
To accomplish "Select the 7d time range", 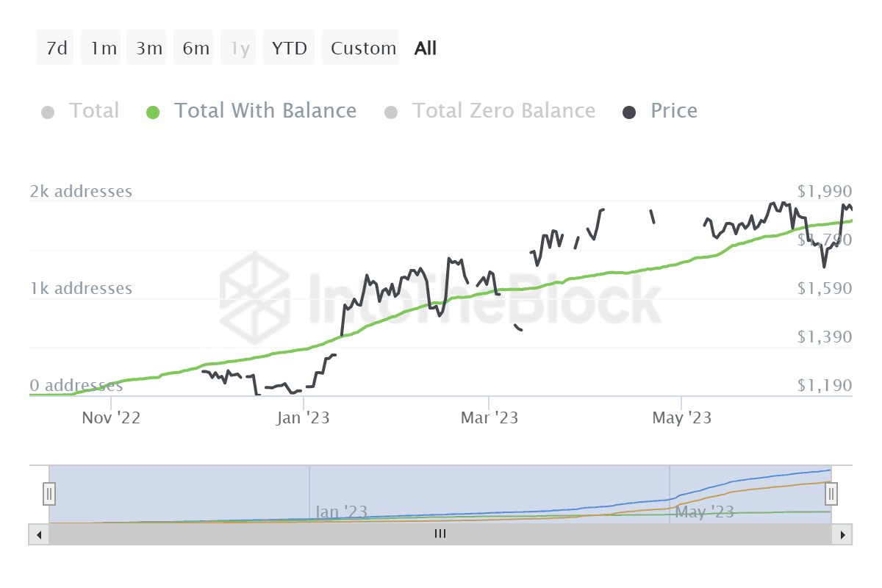I will coord(56,49).
